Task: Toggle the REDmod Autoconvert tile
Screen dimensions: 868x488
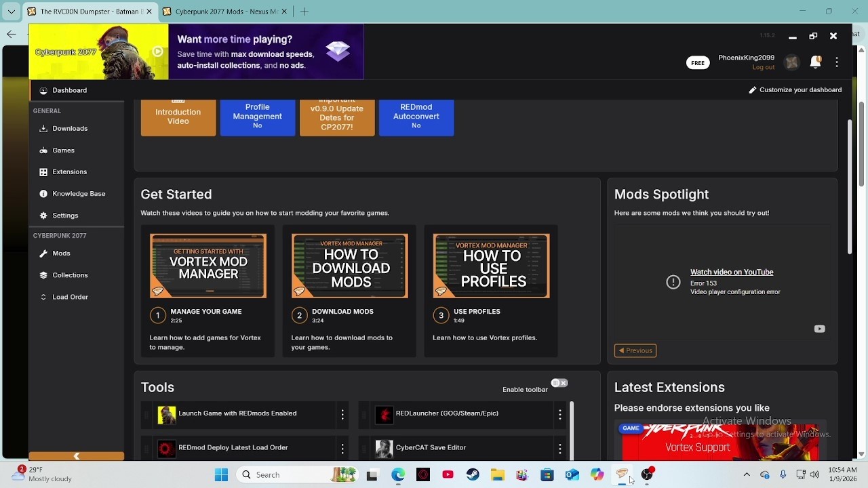Action: (x=416, y=117)
